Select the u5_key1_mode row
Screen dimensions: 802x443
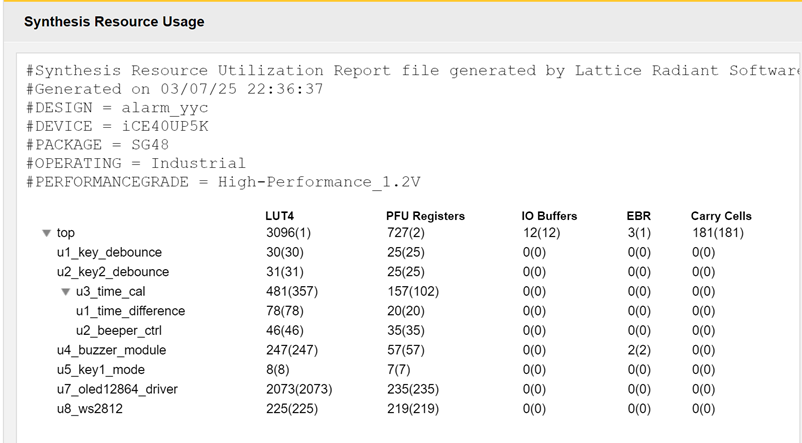(101, 369)
